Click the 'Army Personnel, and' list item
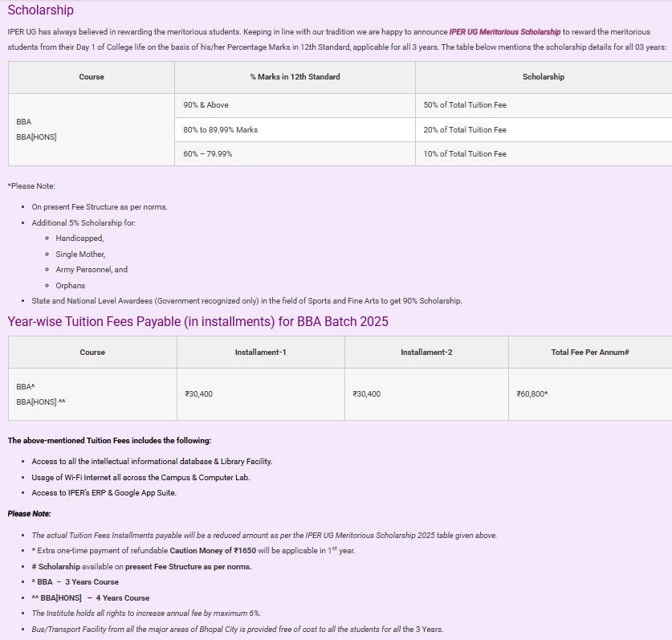 coord(92,270)
